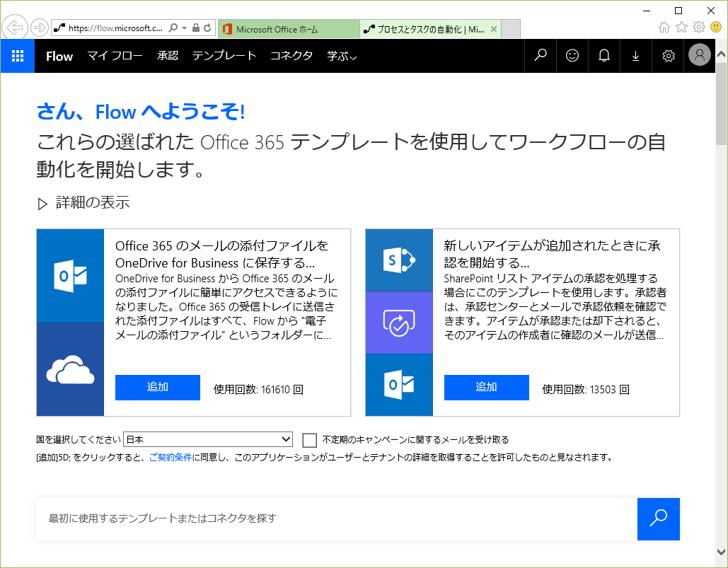Open コネクタ in navigation

pyautogui.click(x=291, y=56)
